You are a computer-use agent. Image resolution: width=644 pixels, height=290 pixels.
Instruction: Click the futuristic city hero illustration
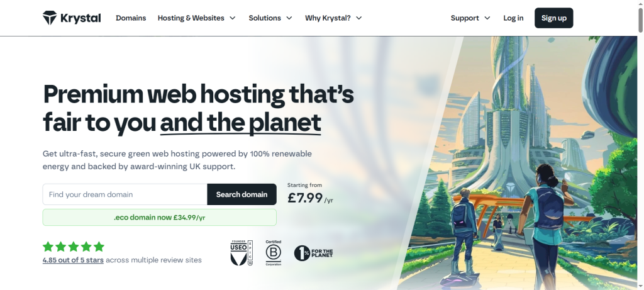click(x=518, y=163)
